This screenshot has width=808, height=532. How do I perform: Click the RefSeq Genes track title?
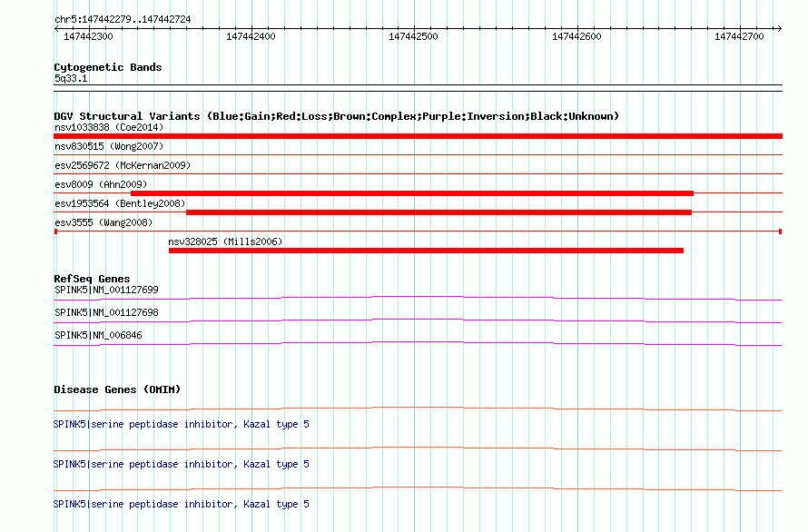92,279
